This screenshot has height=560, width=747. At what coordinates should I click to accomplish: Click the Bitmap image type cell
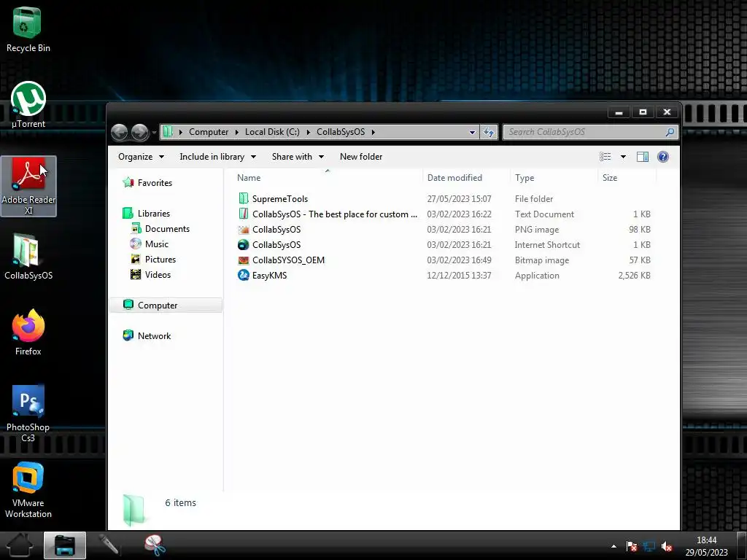click(x=542, y=260)
